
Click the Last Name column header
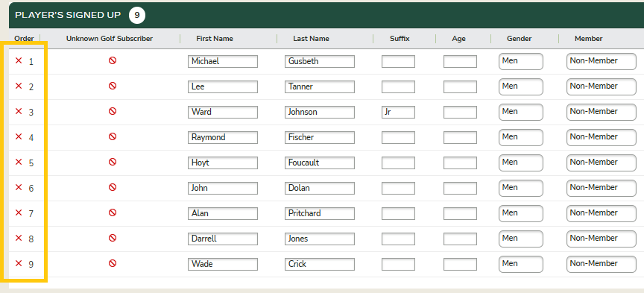311,39
